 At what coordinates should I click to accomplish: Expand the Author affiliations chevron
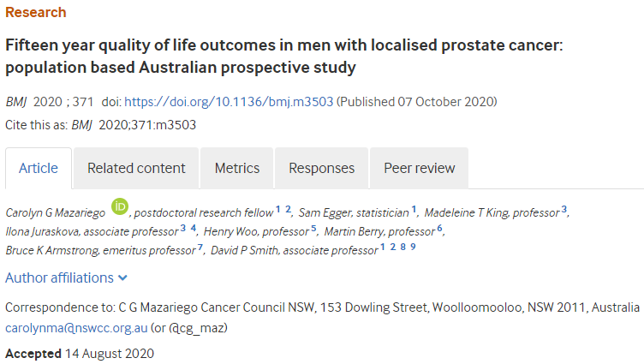pyautogui.click(x=122, y=278)
